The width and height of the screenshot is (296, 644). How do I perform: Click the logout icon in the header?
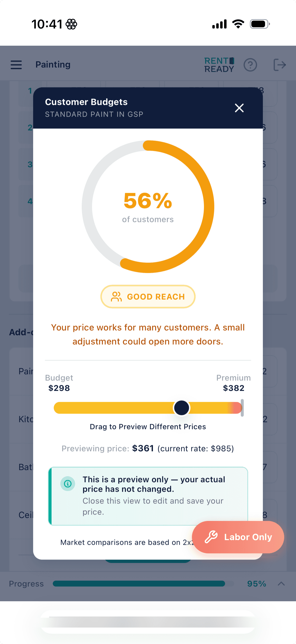[280, 65]
